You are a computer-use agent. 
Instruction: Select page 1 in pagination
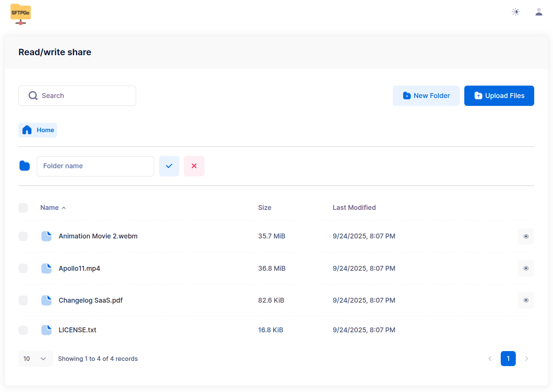point(508,359)
